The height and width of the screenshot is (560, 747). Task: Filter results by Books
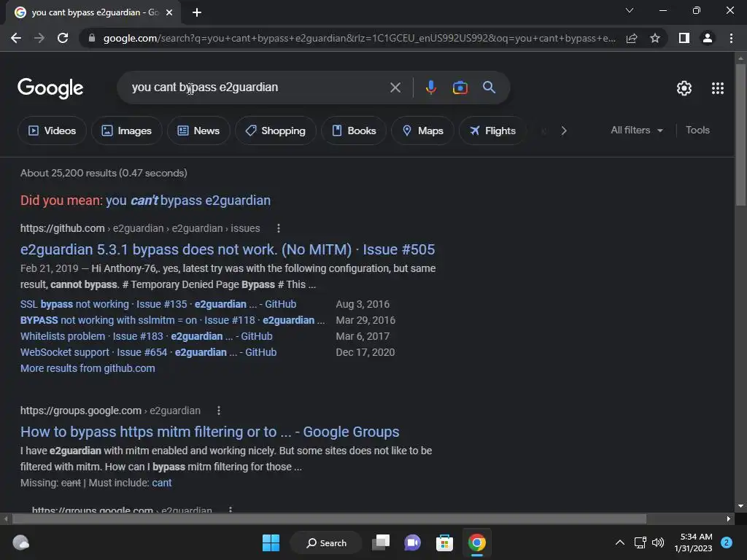354,131
